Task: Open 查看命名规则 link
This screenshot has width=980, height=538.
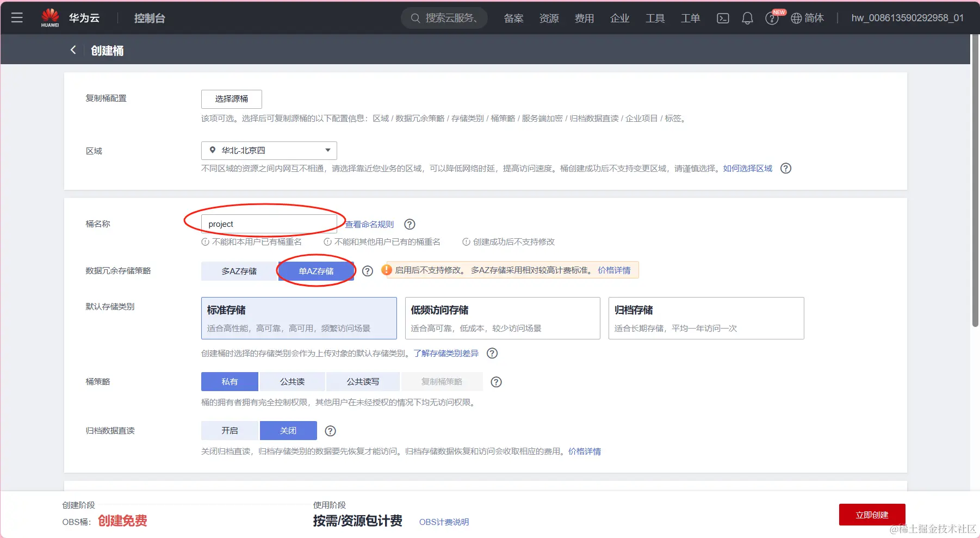Action: 369,224
